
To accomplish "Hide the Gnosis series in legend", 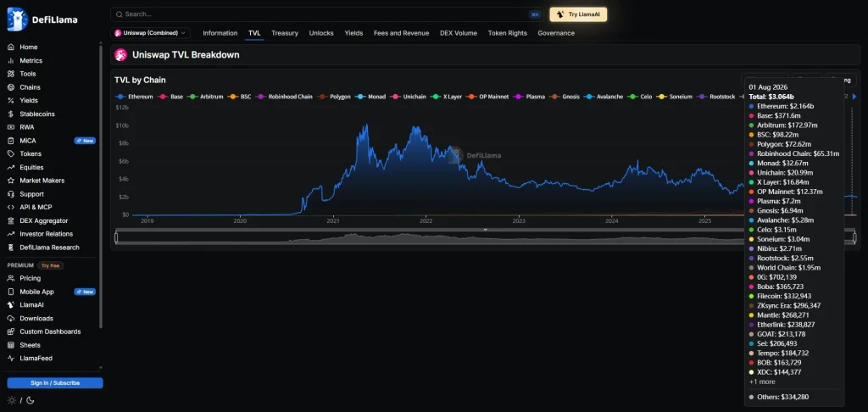I will (565, 97).
